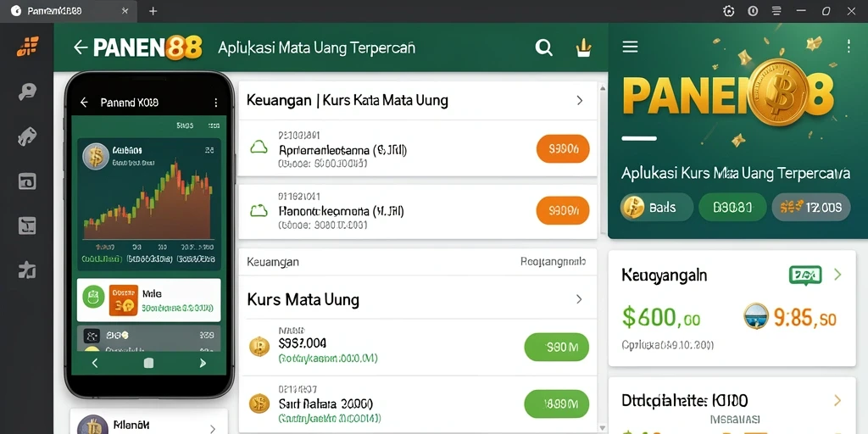The width and height of the screenshot is (868, 434).
Task: Click the green button in the Sart Batara row
Action: coord(556,404)
